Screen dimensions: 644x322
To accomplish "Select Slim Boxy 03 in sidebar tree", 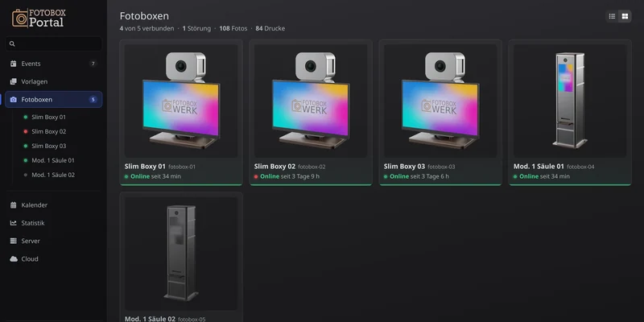I will (48, 146).
